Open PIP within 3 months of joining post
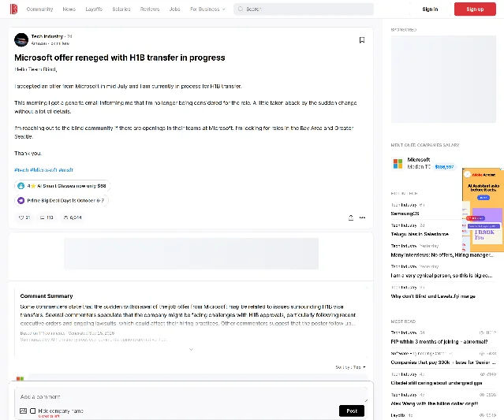 [439, 342]
